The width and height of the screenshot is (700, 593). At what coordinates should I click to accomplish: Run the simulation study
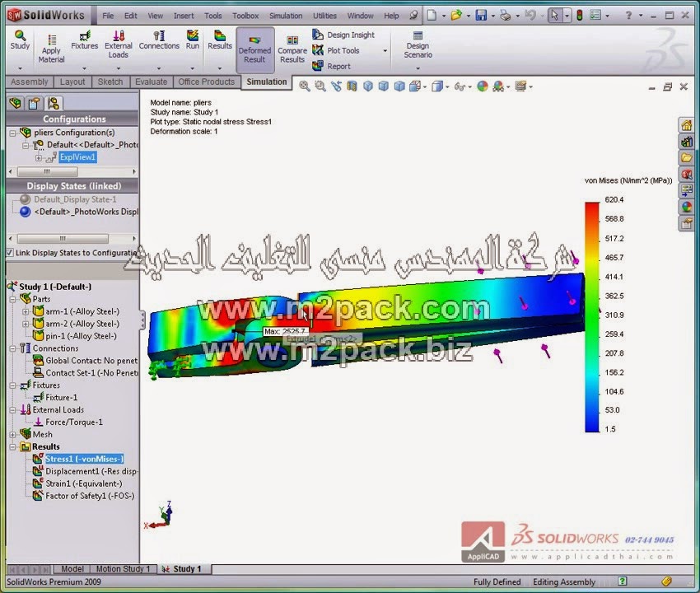coord(193,40)
